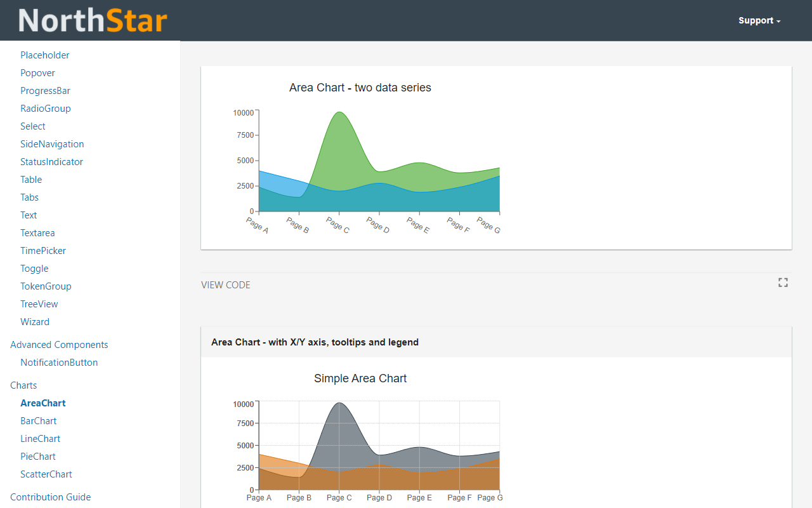Click the Charts section heading
This screenshot has width=812, height=508.
(x=23, y=385)
